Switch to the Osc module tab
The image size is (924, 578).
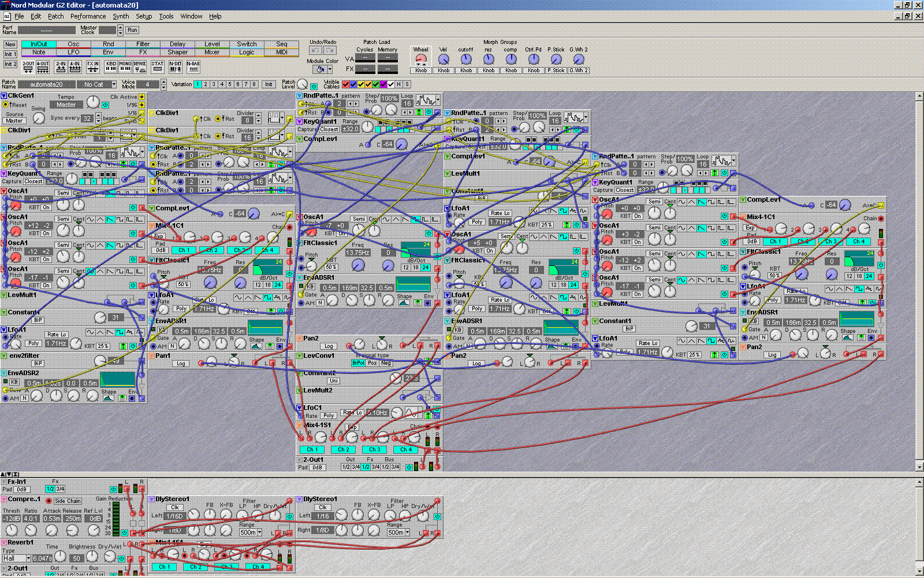pyautogui.click(x=73, y=44)
